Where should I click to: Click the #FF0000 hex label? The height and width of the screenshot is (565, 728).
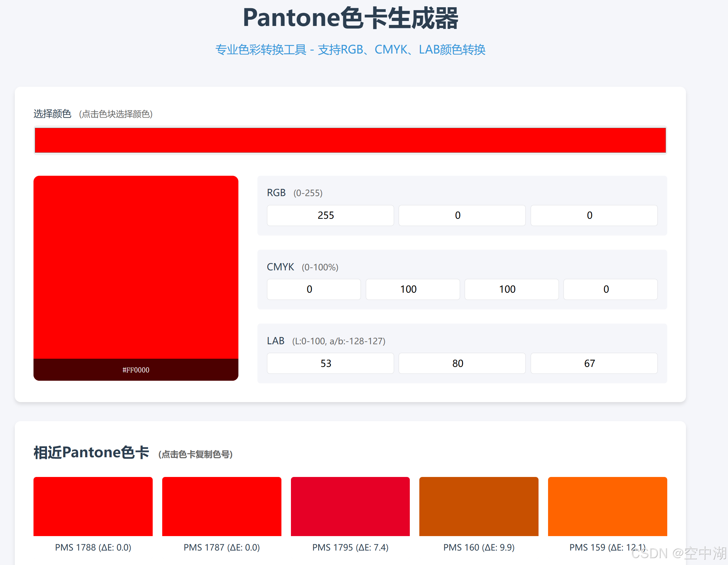pyautogui.click(x=136, y=370)
